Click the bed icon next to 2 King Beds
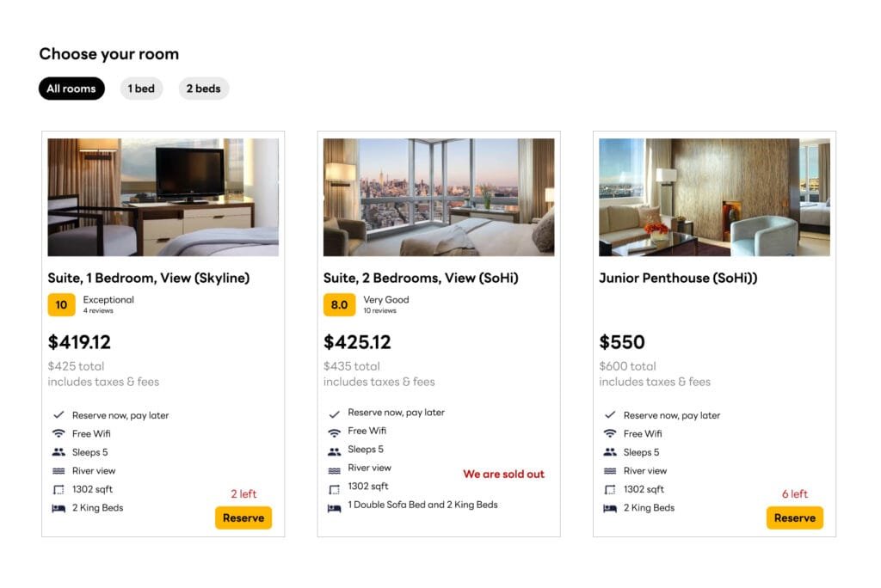This screenshot has height=588, width=881. pyautogui.click(x=58, y=507)
